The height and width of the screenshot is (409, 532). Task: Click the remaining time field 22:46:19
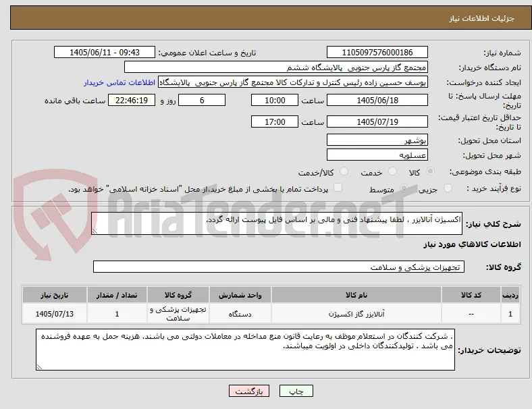pos(132,100)
